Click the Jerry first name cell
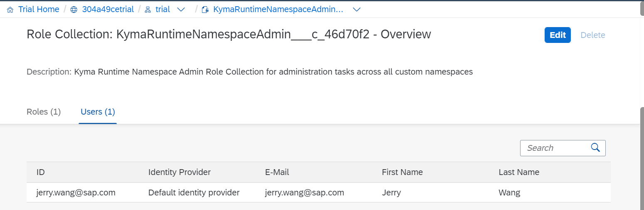The image size is (644, 210). pyautogui.click(x=392, y=192)
